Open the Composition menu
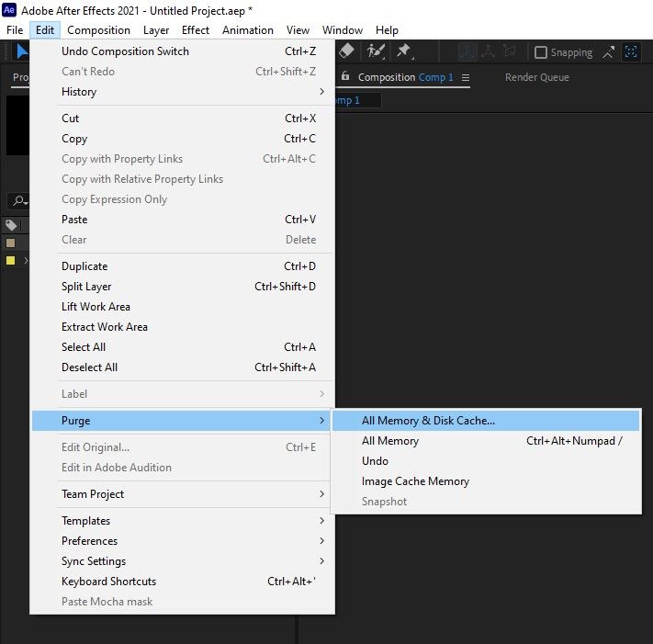Screen dimensions: 653x644 (x=98, y=30)
